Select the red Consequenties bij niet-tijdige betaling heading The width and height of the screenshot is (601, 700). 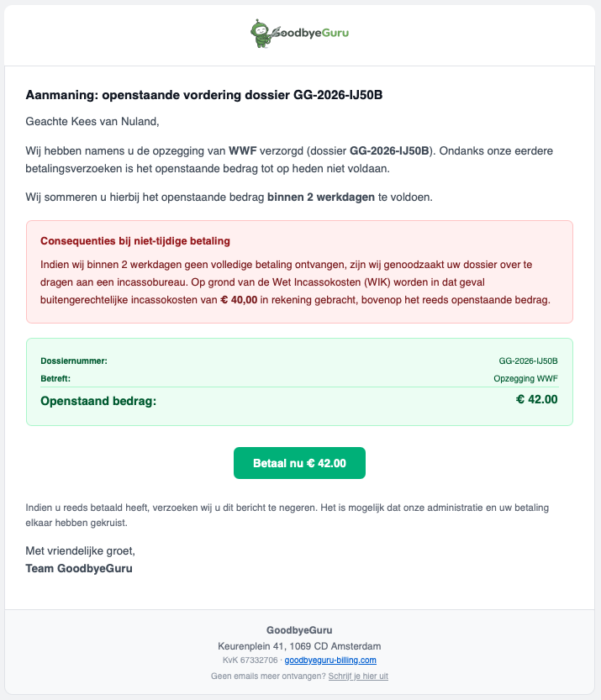134,240
